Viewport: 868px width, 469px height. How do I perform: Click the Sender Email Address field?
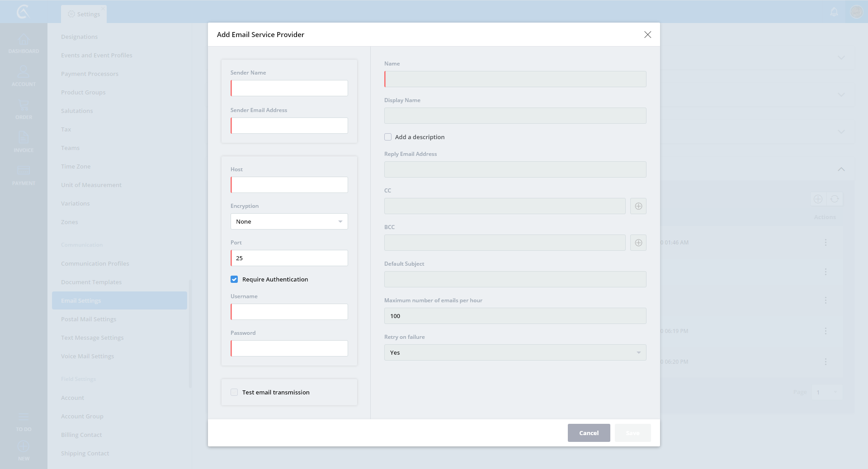[289, 126]
